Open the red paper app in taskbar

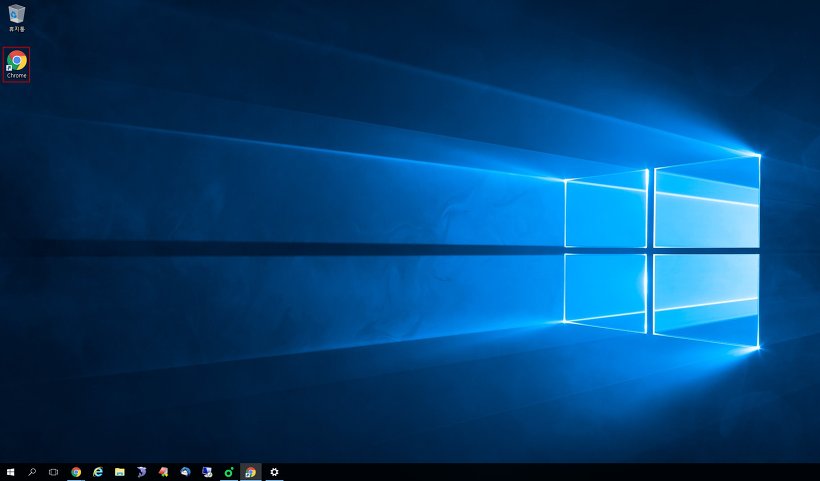tap(164, 472)
